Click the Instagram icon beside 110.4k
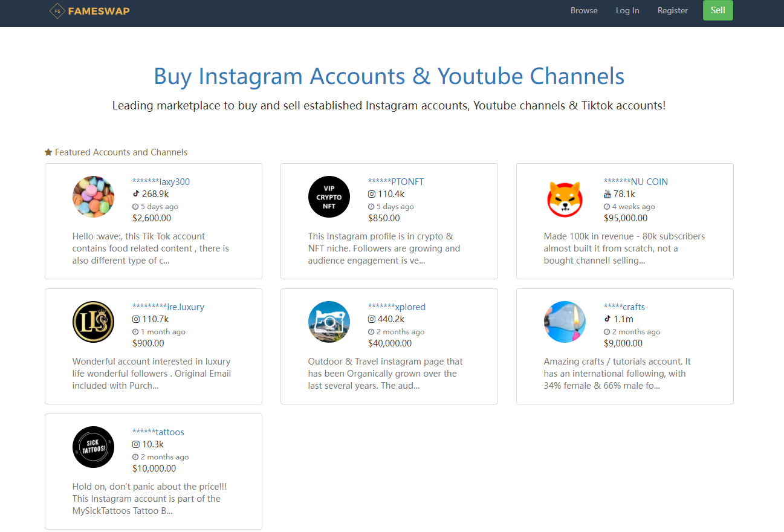Viewport: 784px width, 532px height. [x=372, y=194]
